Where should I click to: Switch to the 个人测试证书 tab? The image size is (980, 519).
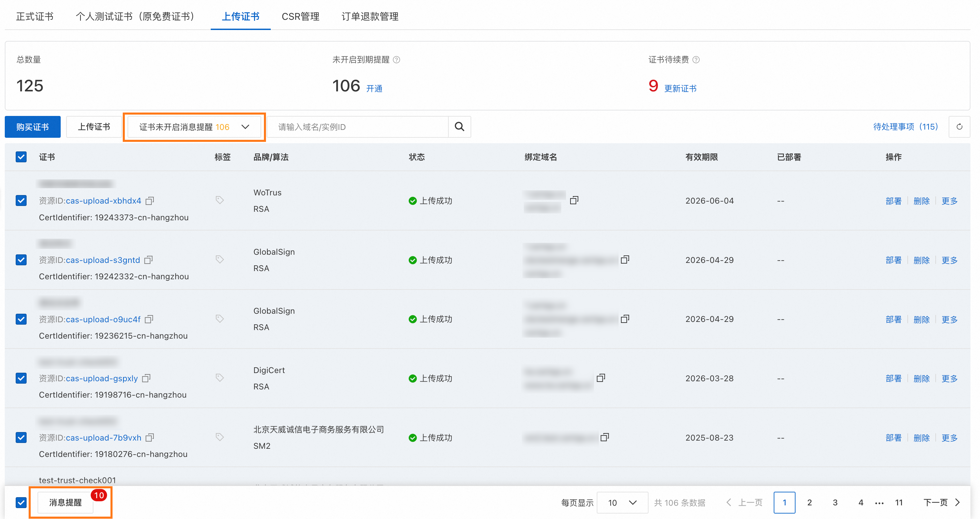(137, 16)
